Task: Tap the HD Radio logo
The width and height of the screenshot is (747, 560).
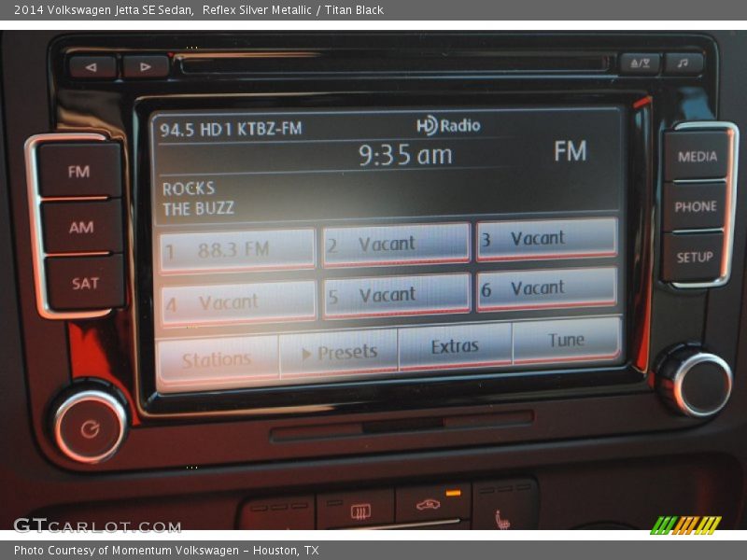Action: [448, 125]
